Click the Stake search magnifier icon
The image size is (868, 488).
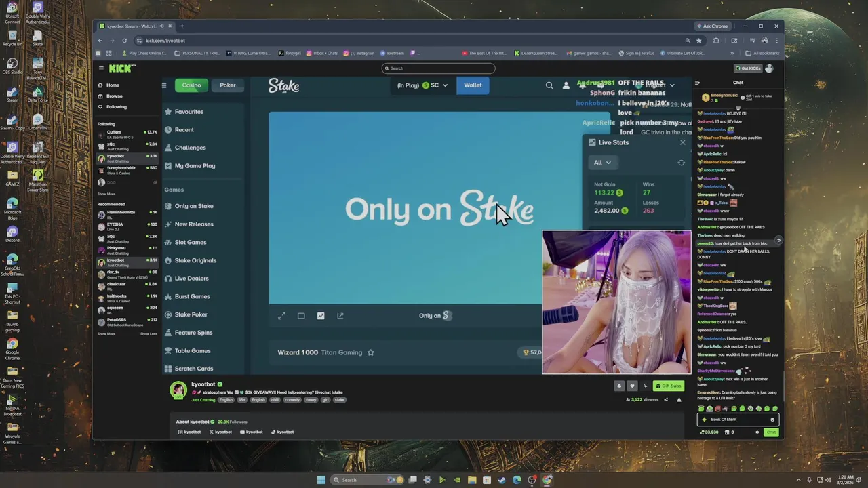click(x=549, y=85)
